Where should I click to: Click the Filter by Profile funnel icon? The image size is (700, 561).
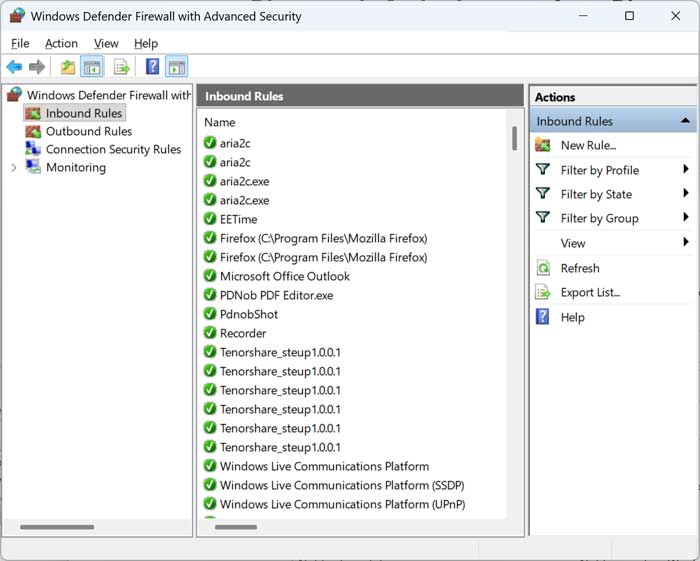pyautogui.click(x=543, y=169)
